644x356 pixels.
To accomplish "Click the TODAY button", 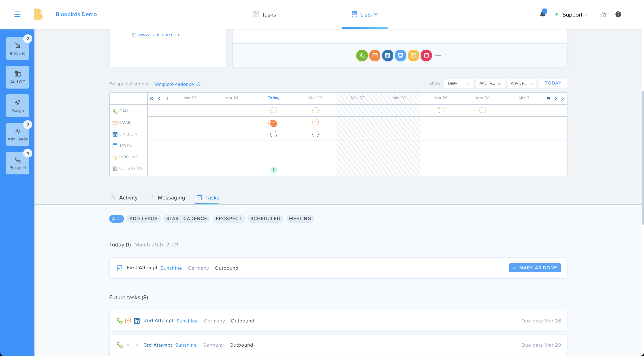I will click(x=553, y=83).
